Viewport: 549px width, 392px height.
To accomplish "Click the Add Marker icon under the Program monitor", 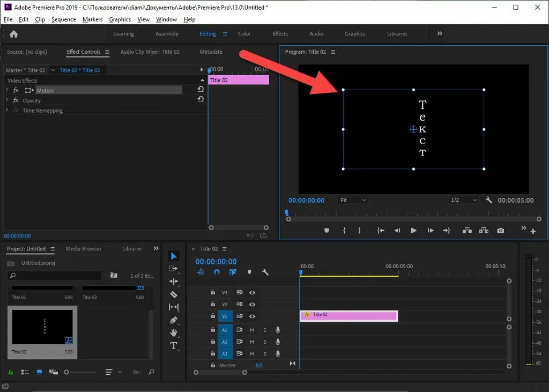I will pos(327,231).
